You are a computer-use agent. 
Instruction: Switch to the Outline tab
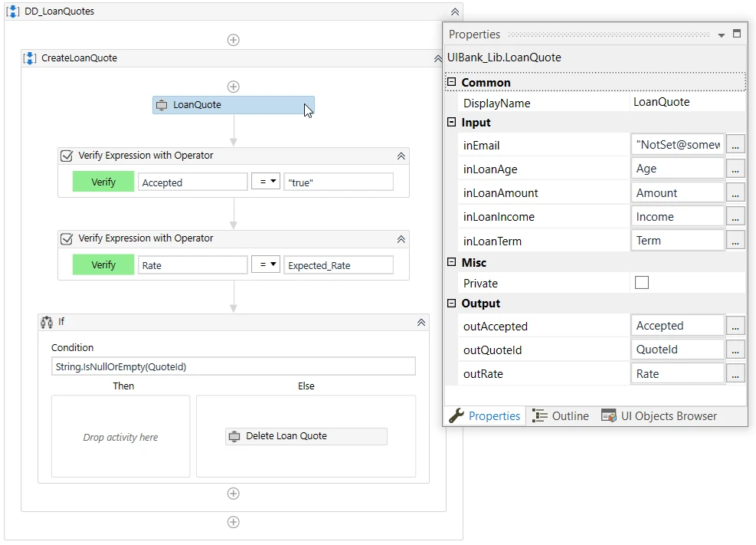[561, 415]
